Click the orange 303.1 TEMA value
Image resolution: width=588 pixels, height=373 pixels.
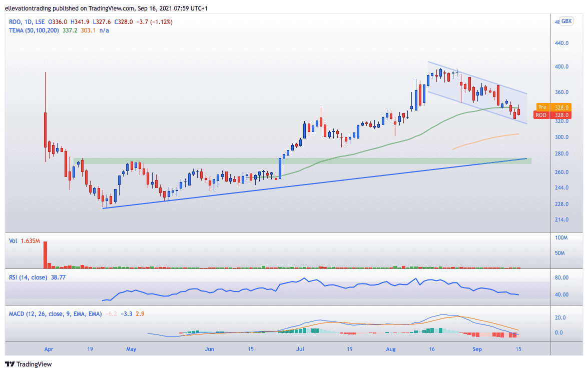pyautogui.click(x=88, y=30)
